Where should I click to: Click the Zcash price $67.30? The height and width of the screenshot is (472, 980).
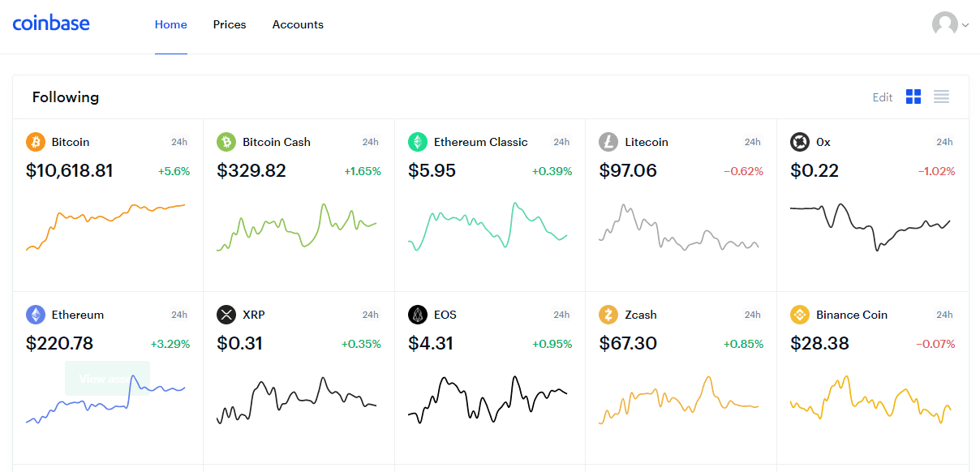tap(628, 344)
